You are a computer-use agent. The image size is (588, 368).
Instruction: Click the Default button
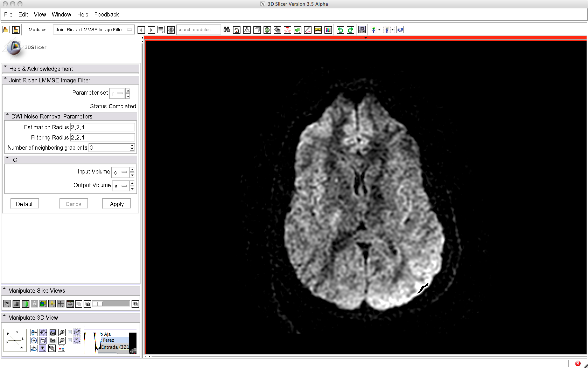[x=25, y=204]
